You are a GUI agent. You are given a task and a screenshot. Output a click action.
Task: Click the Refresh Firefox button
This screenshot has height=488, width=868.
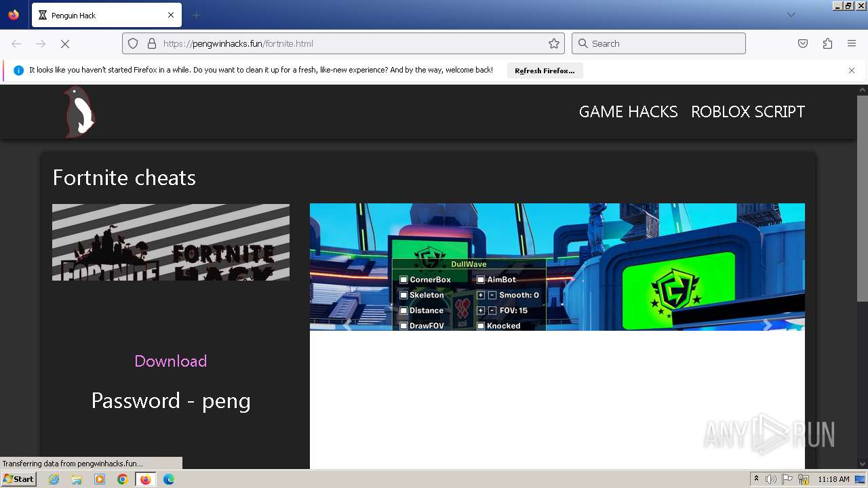point(545,70)
